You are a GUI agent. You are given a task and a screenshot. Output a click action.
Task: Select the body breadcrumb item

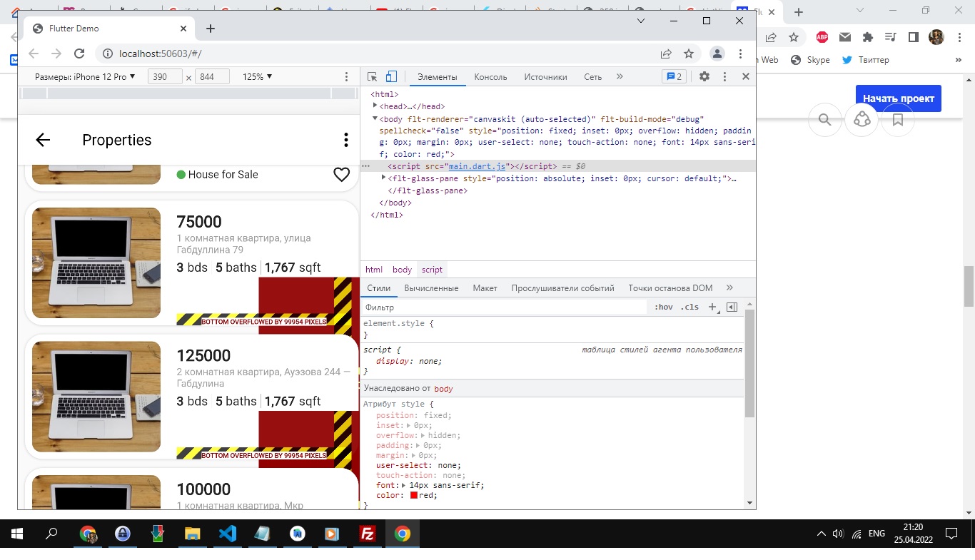coord(402,270)
